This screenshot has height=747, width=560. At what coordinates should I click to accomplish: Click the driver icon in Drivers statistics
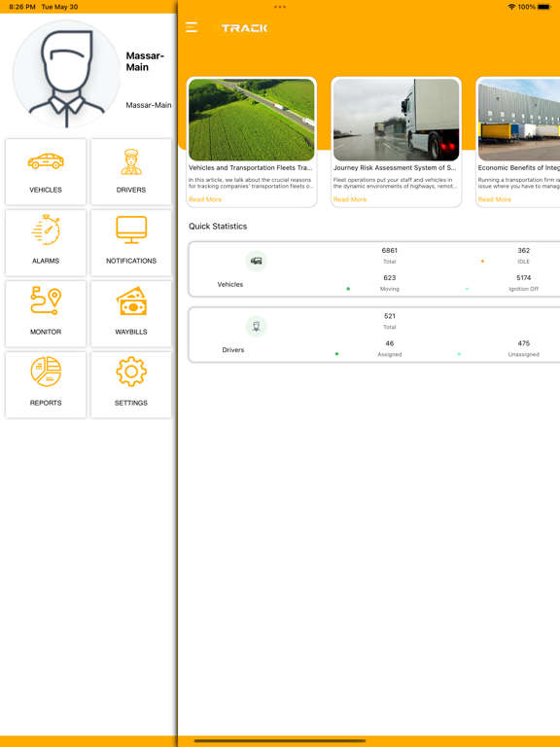tap(257, 327)
